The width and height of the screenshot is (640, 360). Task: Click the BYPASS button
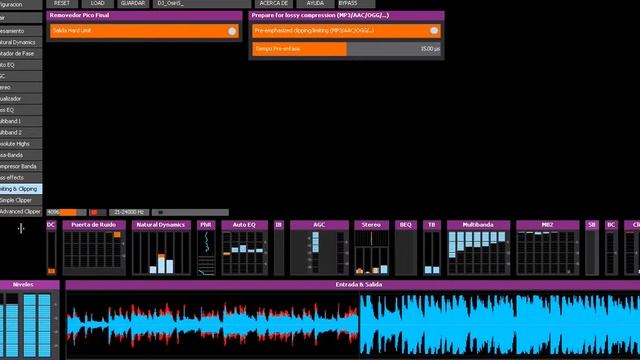pyautogui.click(x=356, y=3)
